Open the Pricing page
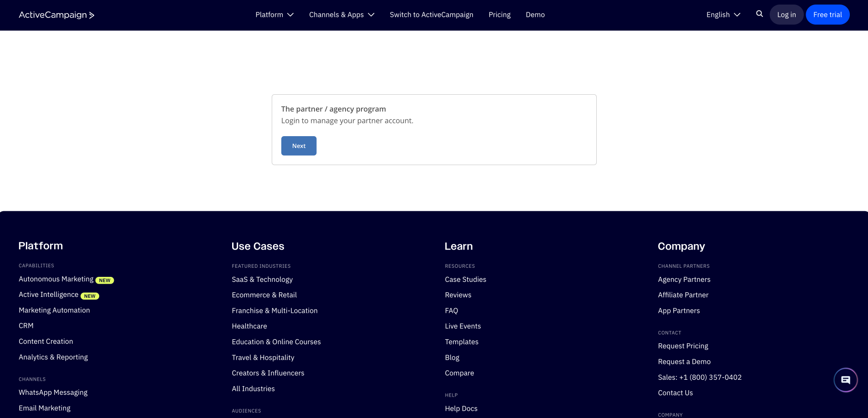868x418 pixels. point(499,15)
